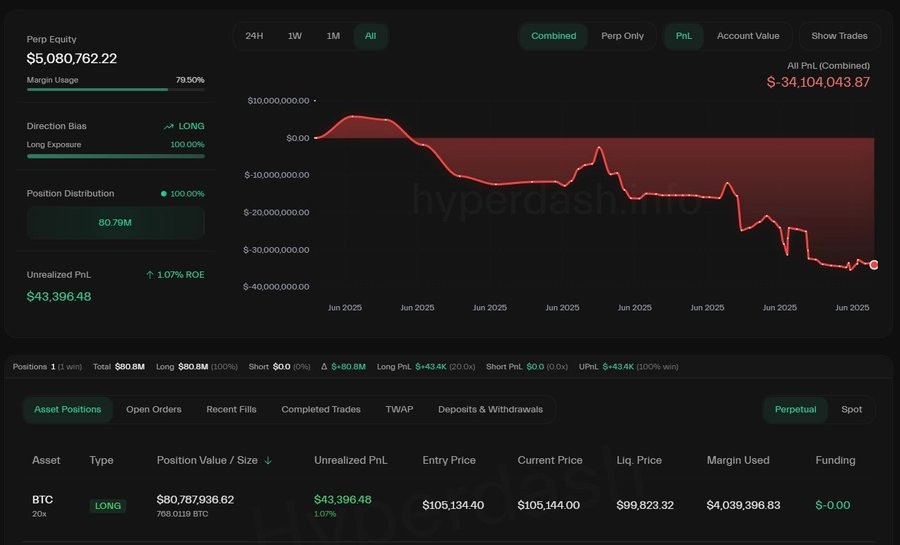
Task: Select the 1W time range
Action: (x=294, y=36)
